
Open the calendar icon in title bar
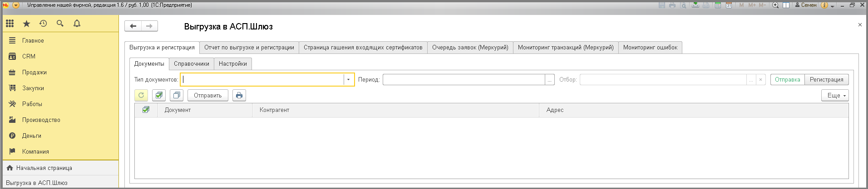pyautogui.click(x=729, y=5)
